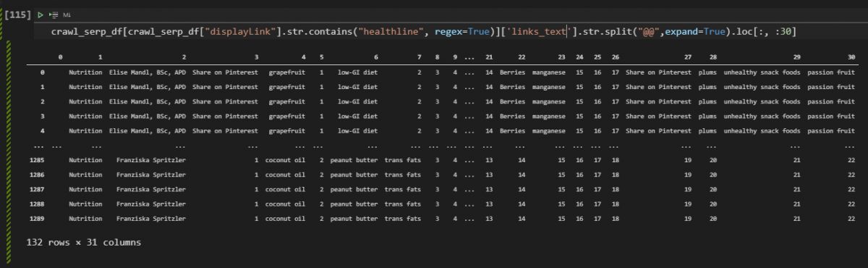The width and height of the screenshot is (868, 268).
Task: Click the ellipsis column header after 9
Action: click(x=470, y=57)
